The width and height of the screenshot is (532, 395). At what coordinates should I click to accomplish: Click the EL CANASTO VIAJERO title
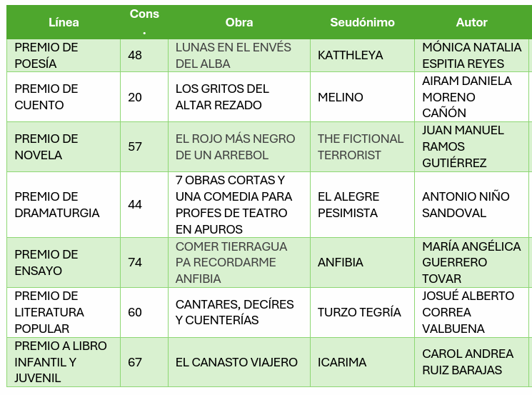click(x=236, y=362)
